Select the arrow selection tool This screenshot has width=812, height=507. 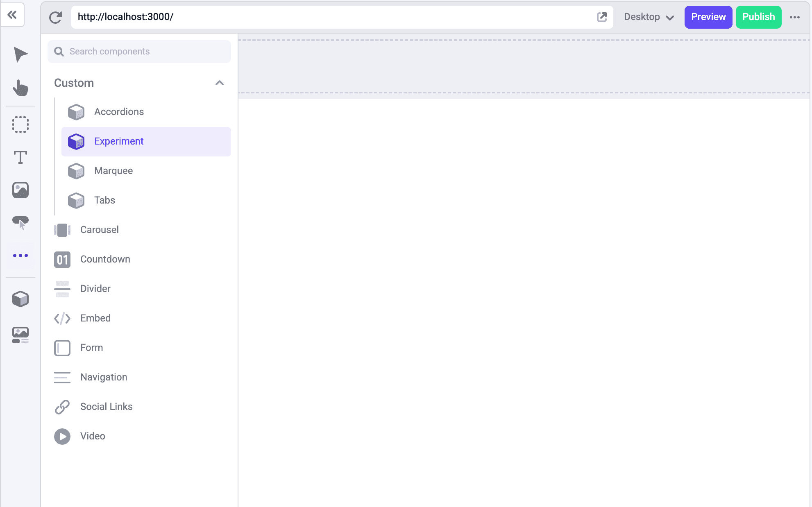coord(20,55)
